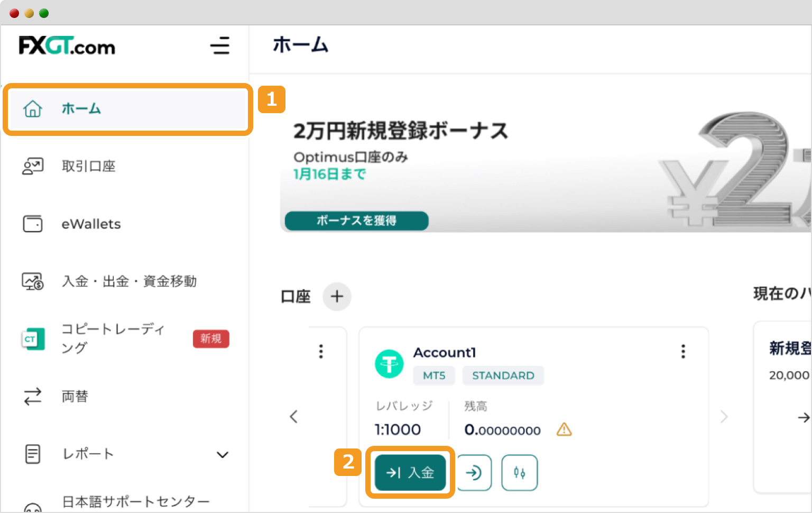The image size is (812, 513).
Task: Expand the レポート section chevron
Action: pos(223,455)
